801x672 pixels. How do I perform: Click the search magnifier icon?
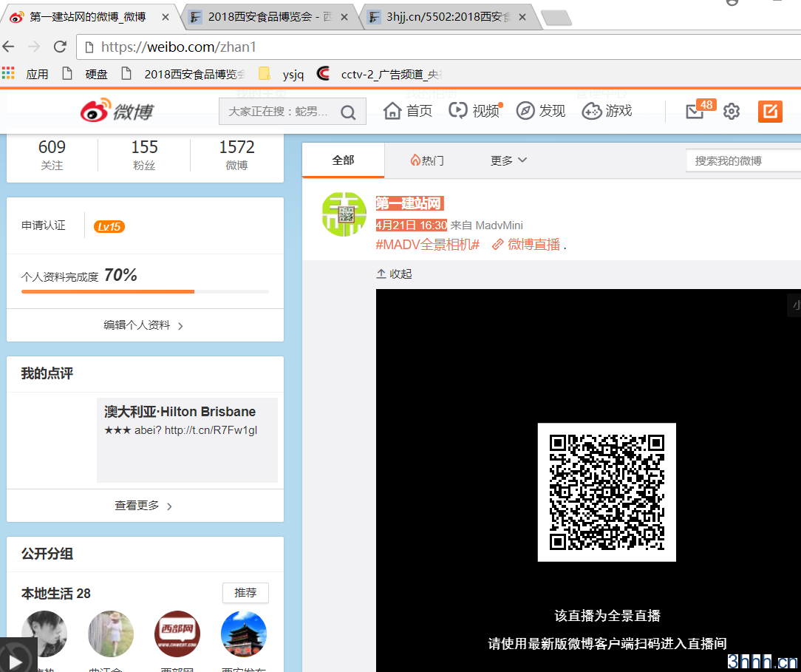pos(348,112)
